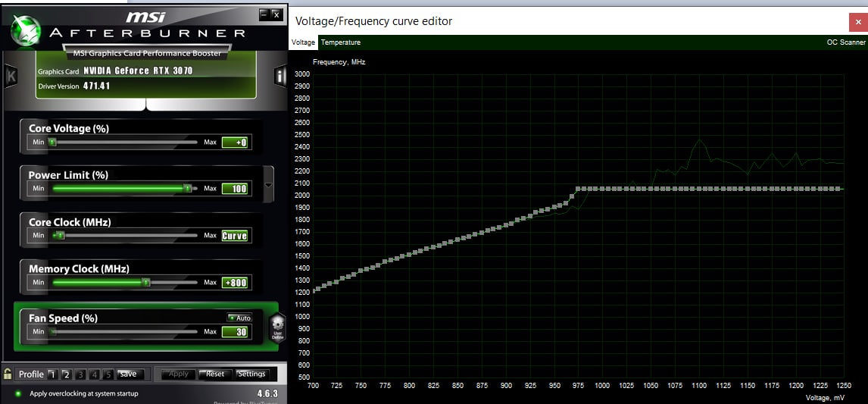
Task: Click the 2000 frequency axis value
Action: tap(301, 196)
